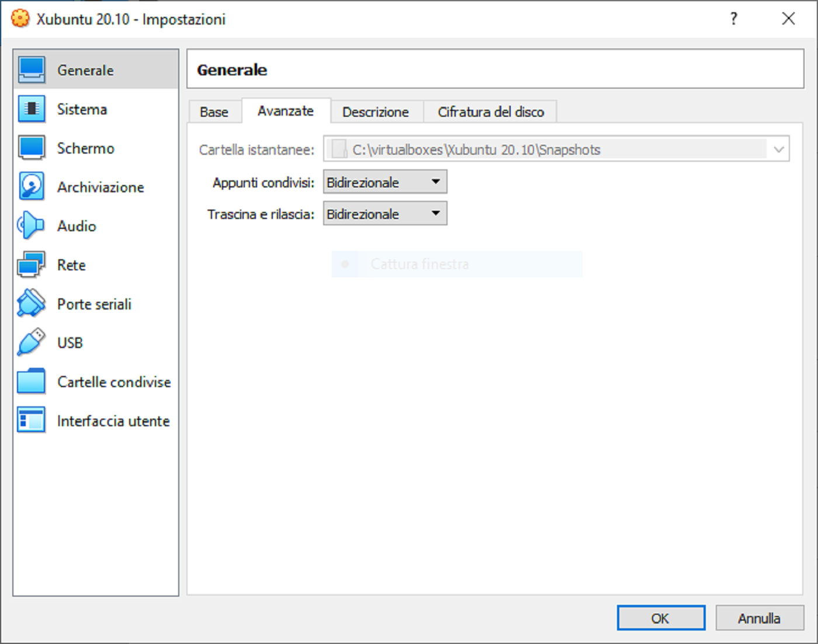Open the Rete network settings
The image size is (818, 644).
[30, 264]
